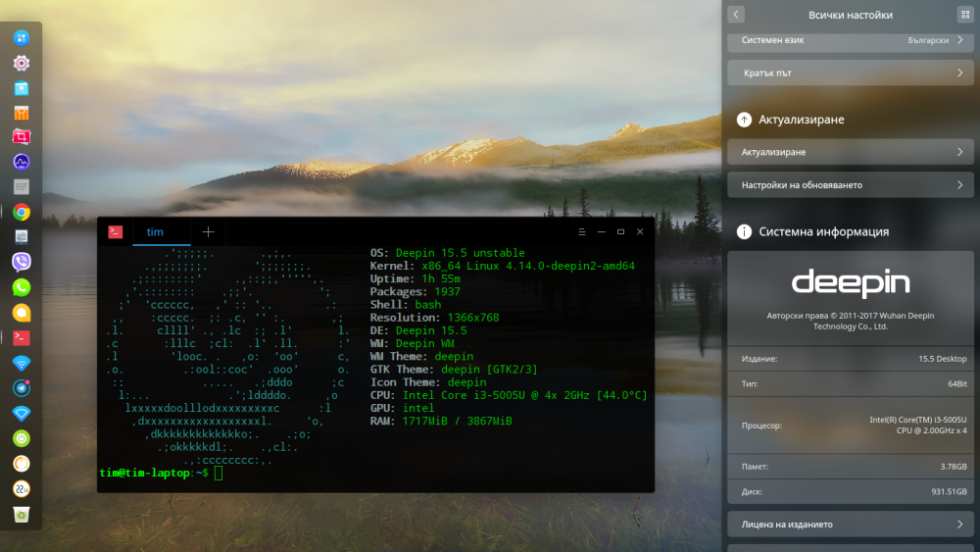This screenshot has width=980, height=552.
Task: Open Telegram icon with notification dot
Action: click(22, 388)
